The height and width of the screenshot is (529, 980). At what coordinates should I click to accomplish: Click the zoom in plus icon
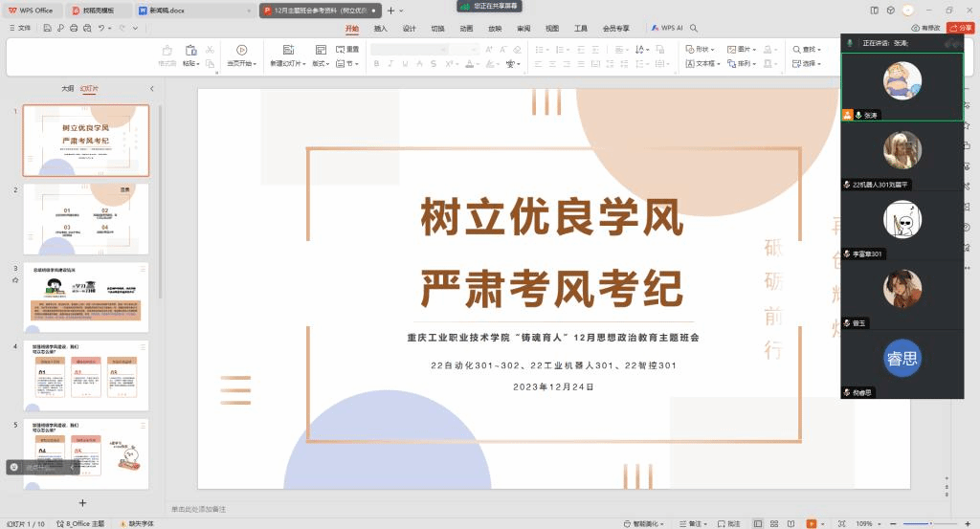pyautogui.click(x=969, y=523)
